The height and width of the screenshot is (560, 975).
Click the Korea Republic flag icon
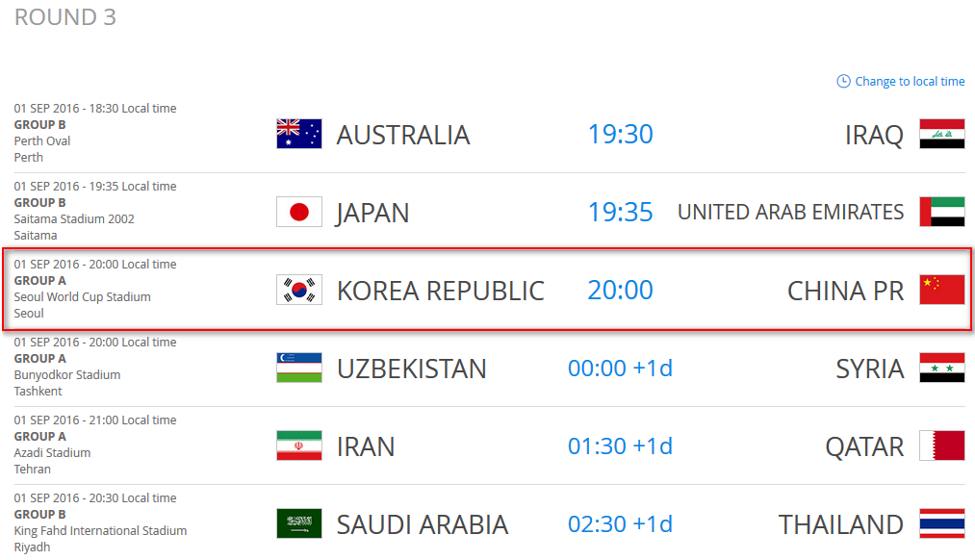pyautogui.click(x=298, y=290)
